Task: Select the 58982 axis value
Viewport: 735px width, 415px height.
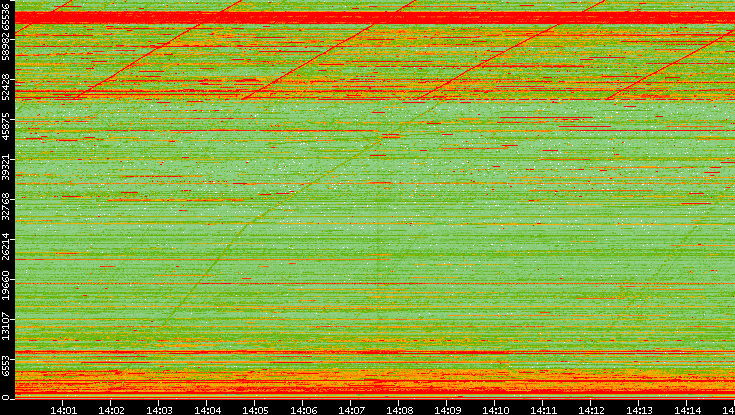Action: (5, 45)
